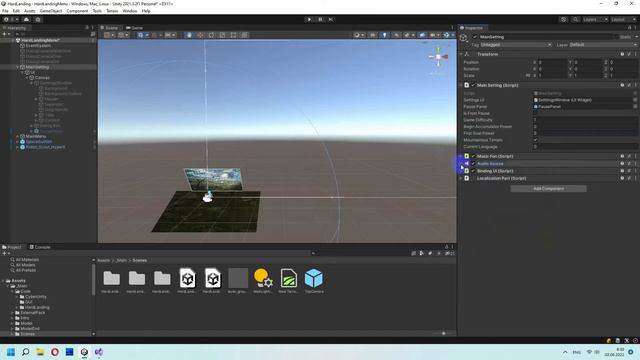Open the Tag dropdown
640x360 pixels.
516,44
